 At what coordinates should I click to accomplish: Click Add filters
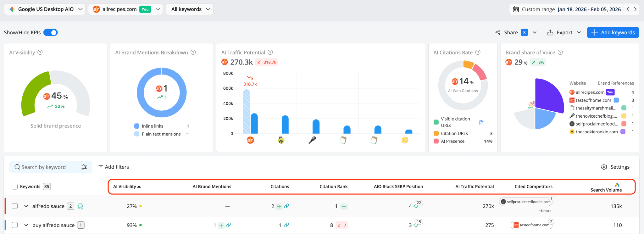(114, 167)
